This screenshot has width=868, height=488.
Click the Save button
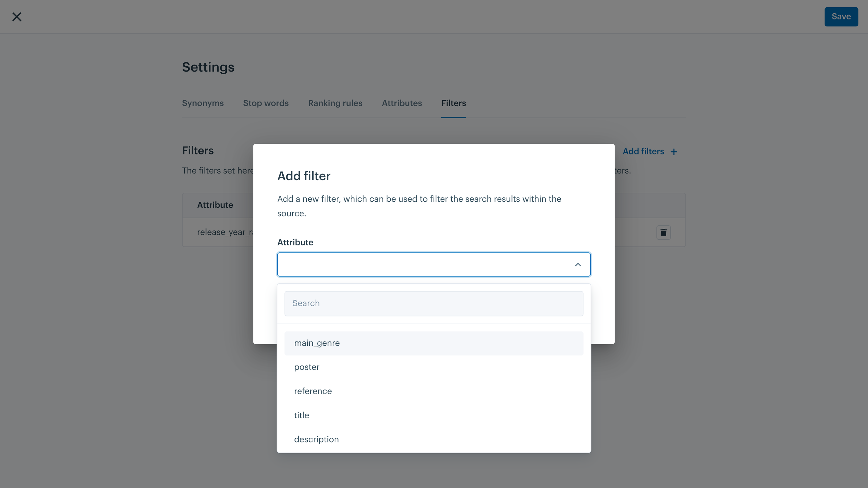click(x=841, y=16)
